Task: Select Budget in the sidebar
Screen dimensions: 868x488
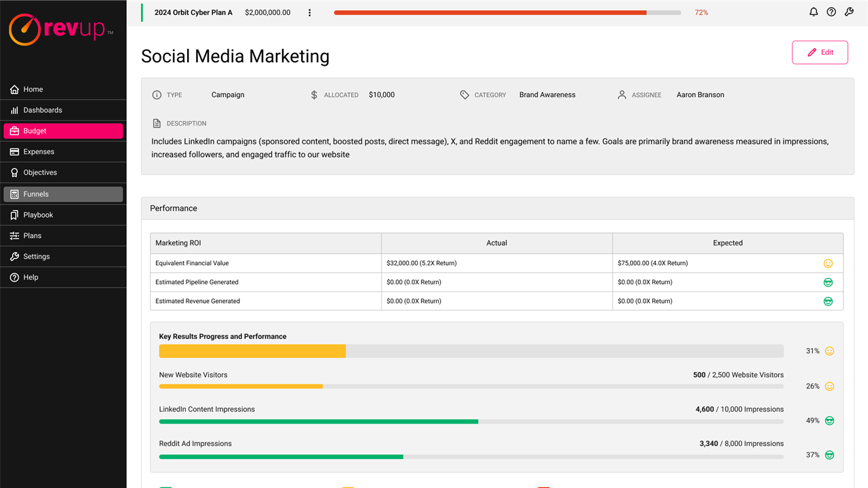Action: [x=35, y=131]
